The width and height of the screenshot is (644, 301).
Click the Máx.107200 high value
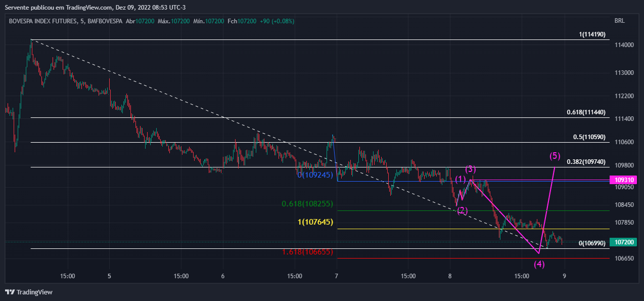click(x=174, y=21)
